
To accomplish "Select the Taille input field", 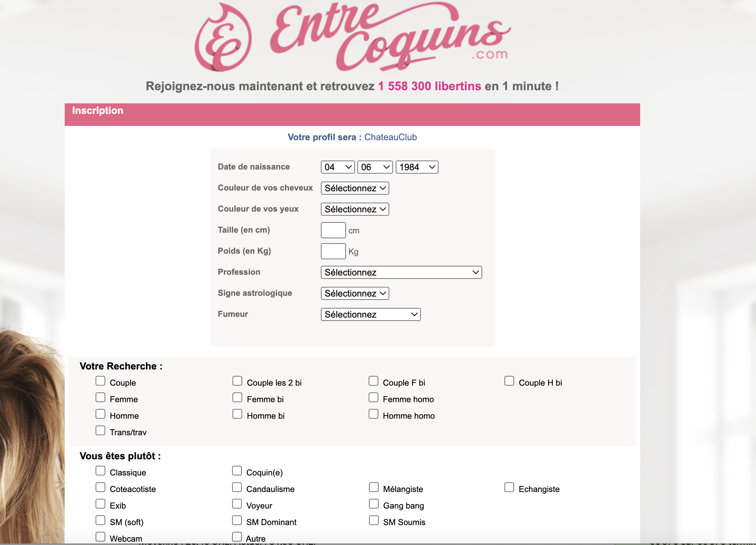I will tap(333, 229).
